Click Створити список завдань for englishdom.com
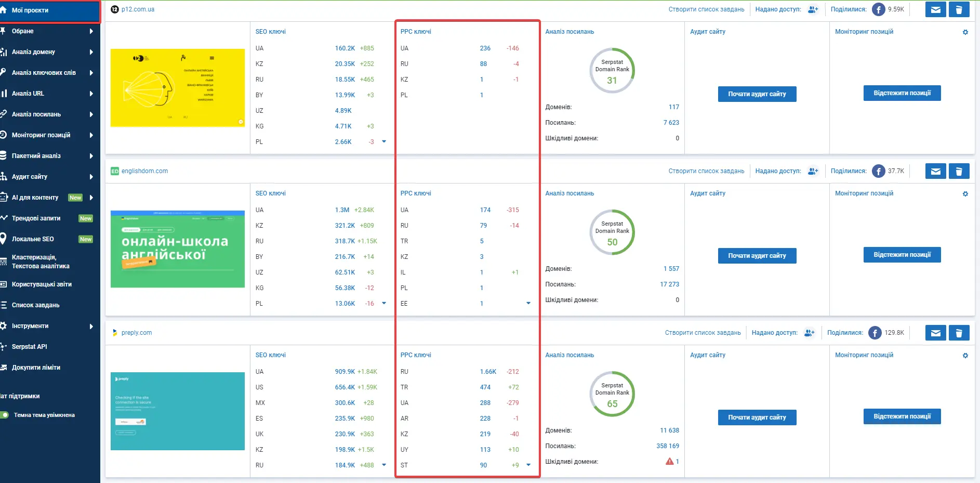The width and height of the screenshot is (980, 483). 706,171
